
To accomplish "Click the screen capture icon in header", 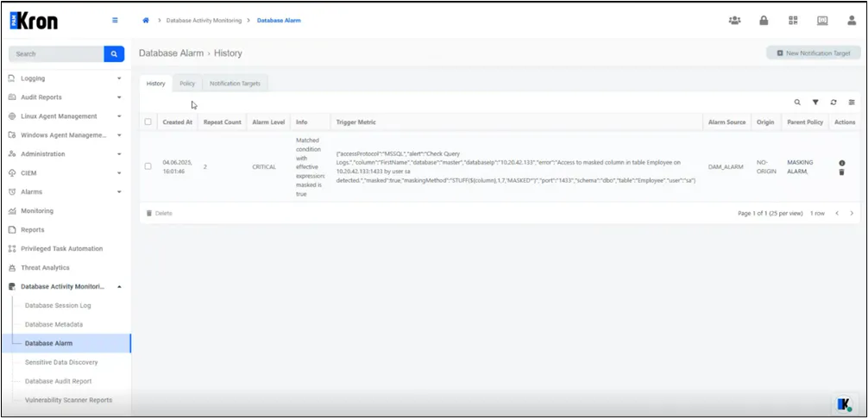I will (x=822, y=21).
